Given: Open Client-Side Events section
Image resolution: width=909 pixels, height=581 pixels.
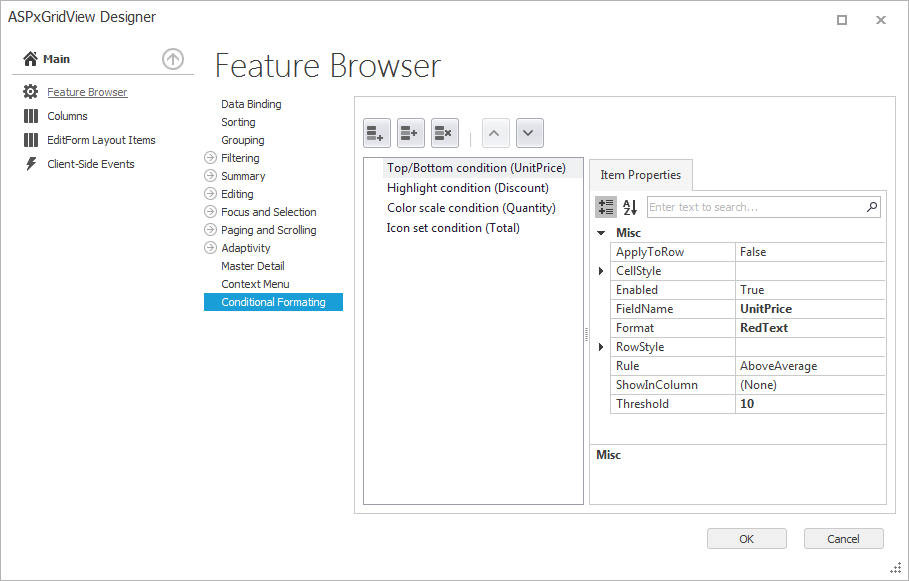Looking at the screenshot, I should point(91,164).
